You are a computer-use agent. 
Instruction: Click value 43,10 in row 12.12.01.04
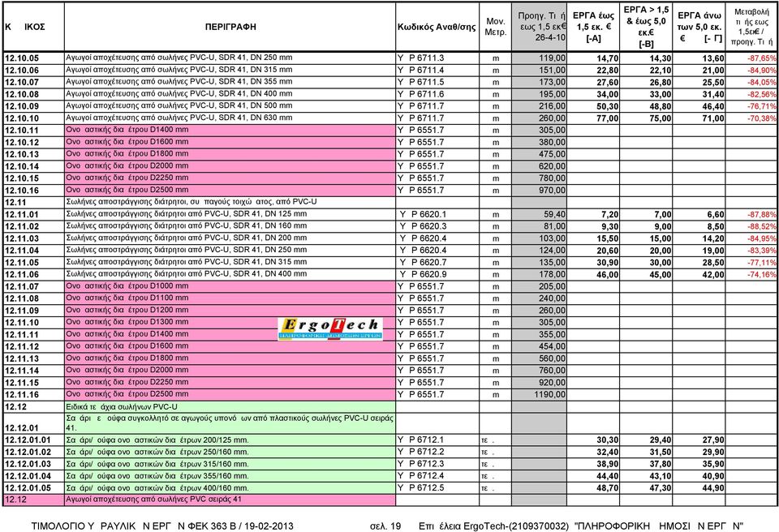click(661, 476)
